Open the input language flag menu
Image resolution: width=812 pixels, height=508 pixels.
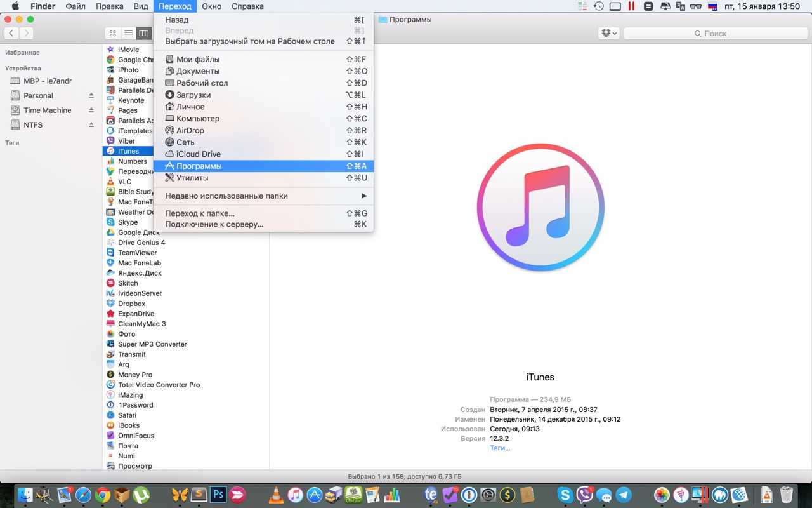click(x=712, y=6)
